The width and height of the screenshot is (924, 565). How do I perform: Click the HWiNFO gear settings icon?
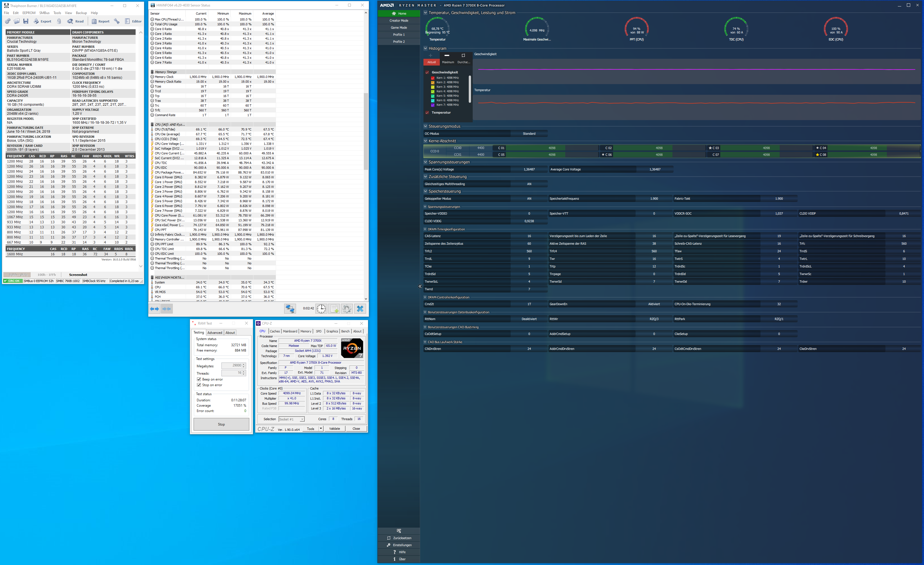point(347,309)
